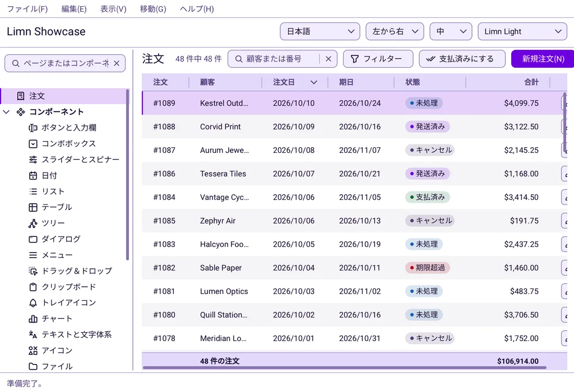
Task: Click the sidebar vertical scrollbar
Action: (127, 174)
